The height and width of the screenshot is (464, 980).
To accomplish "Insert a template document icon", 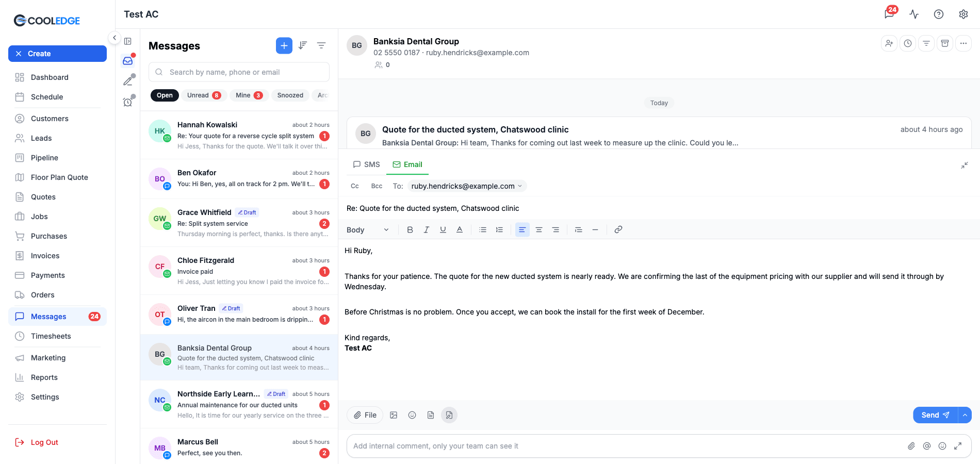I will point(431,415).
